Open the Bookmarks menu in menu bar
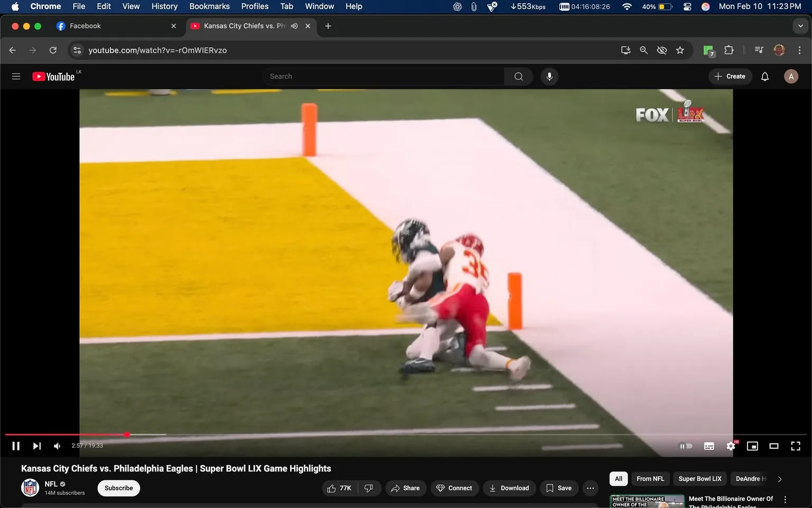The width and height of the screenshot is (812, 508). click(x=209, y=6)
